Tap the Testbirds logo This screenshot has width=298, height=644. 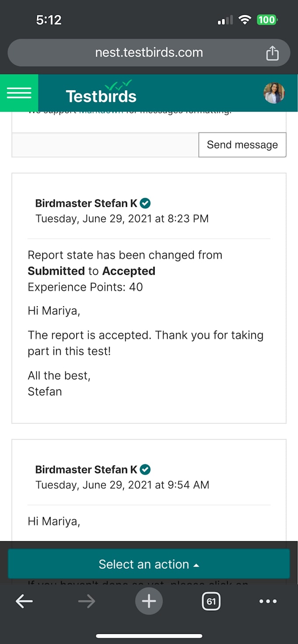click(101, 92)
